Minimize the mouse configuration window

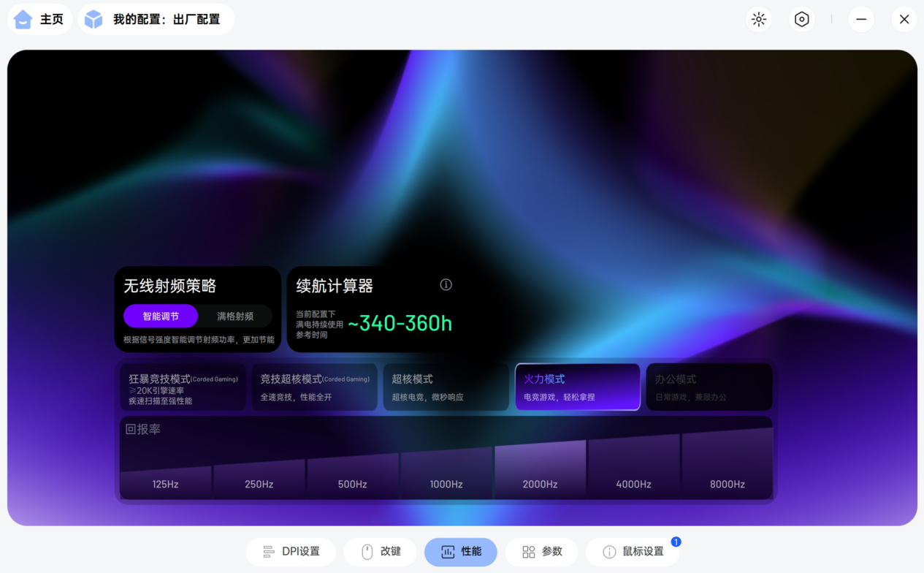[x=861, y=19]
